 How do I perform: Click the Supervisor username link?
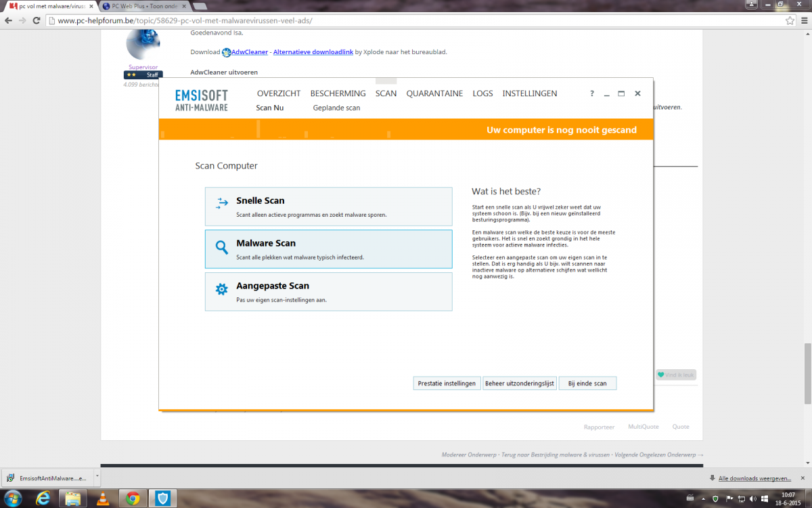tap(143, 67)
